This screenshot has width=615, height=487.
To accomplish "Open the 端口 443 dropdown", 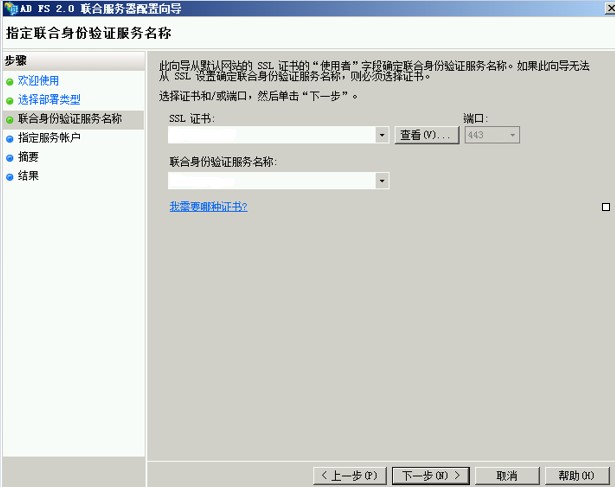I will click(x=513, y=135).
